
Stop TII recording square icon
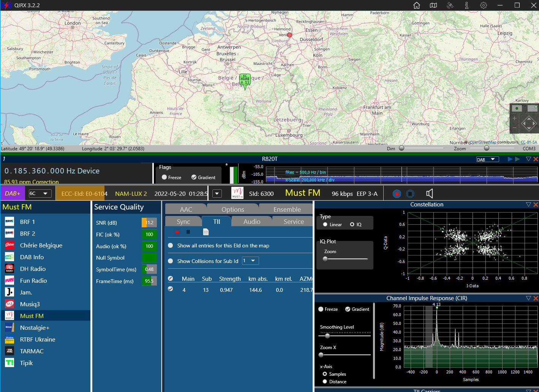coord(188,232)
